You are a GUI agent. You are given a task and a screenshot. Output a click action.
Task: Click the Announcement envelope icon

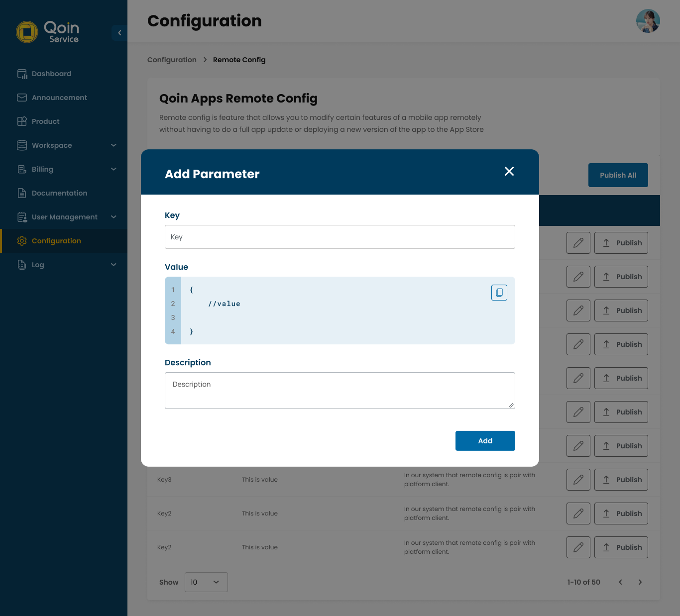22,97
